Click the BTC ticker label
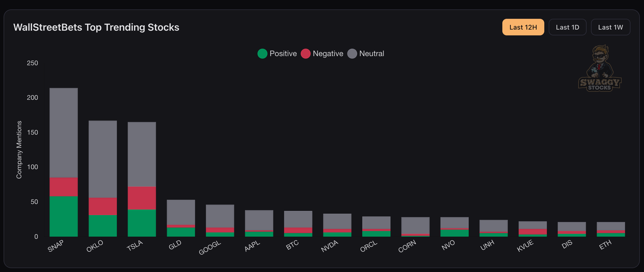Image resolution: width=644 pixels, height=272 pixels. tap(292, 245)
